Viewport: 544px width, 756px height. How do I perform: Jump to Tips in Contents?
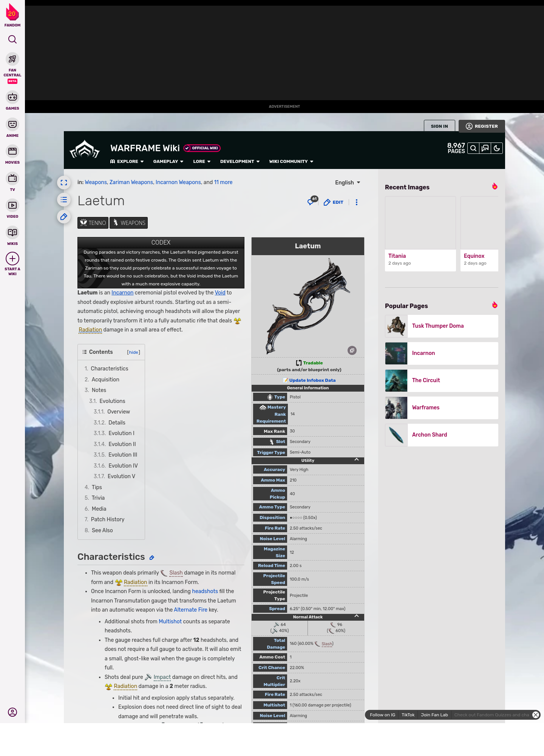[97, 487]
